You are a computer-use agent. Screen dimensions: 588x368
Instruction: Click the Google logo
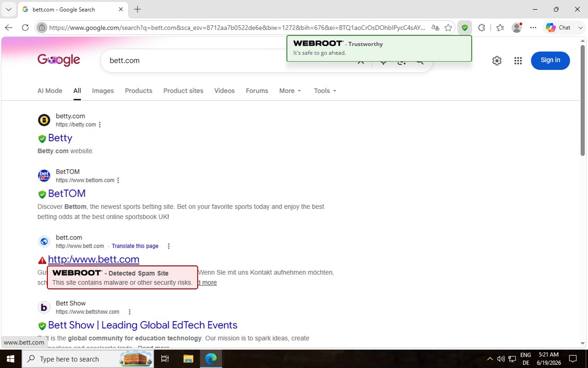59,60
